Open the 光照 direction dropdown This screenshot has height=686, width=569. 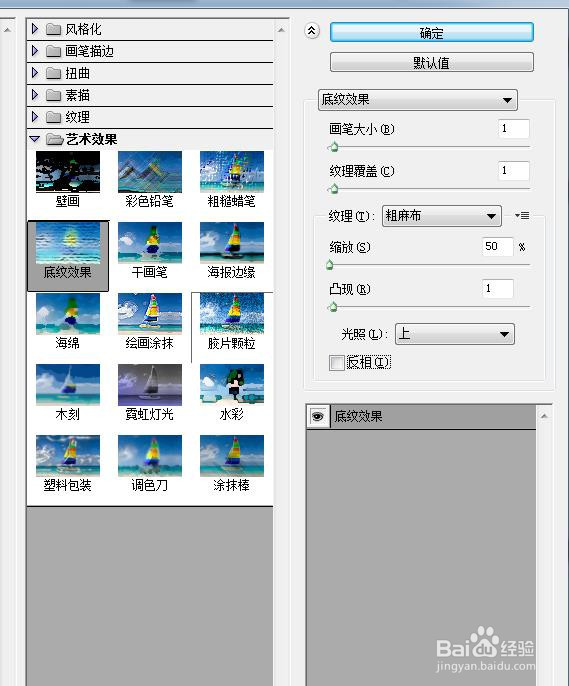(455, 334)
